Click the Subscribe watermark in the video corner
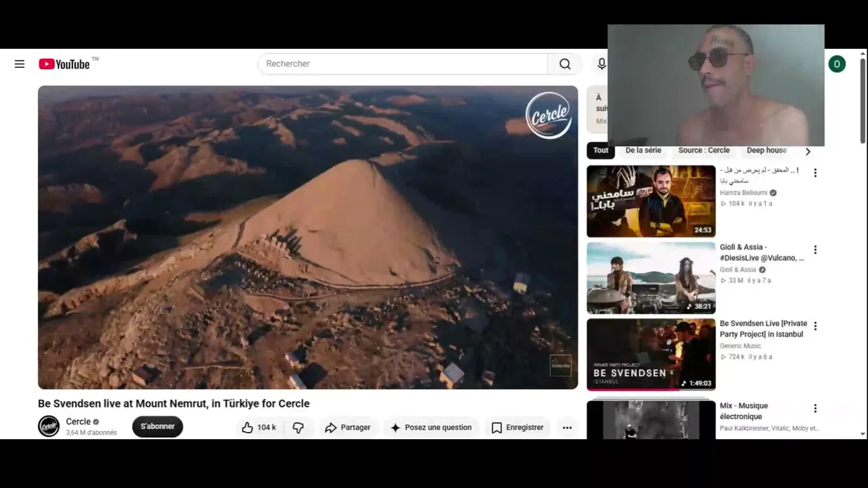Viewport: 868px width, 488px height. point(561,365)
